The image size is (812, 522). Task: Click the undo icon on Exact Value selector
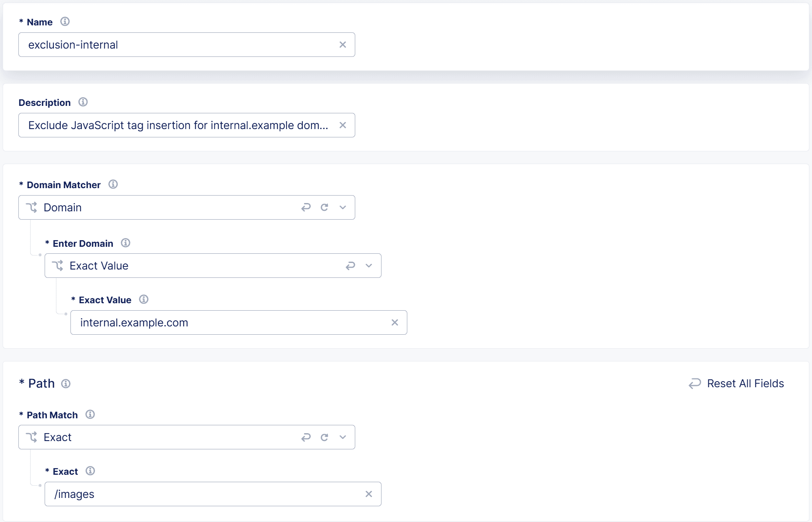click(350, 266)
